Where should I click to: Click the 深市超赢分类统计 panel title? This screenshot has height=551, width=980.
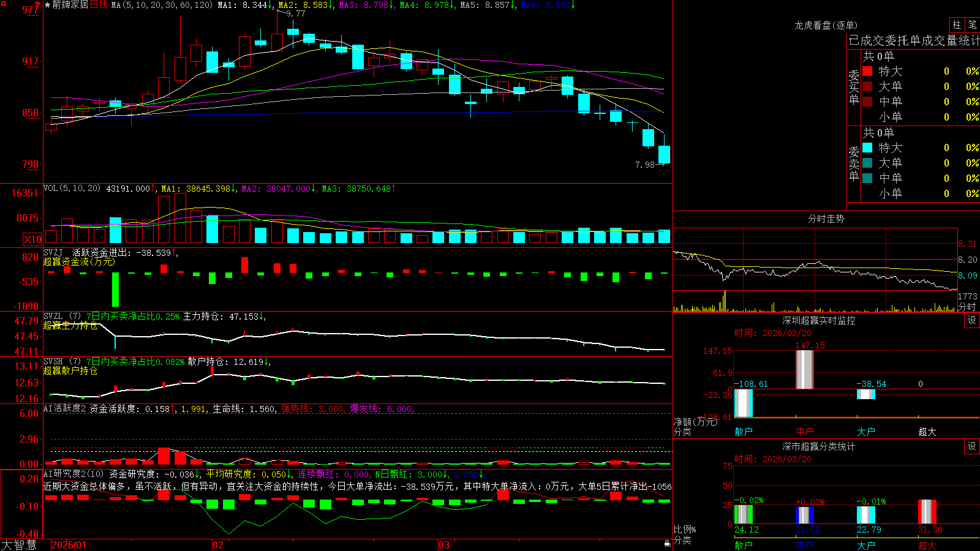tap(819, 446)
